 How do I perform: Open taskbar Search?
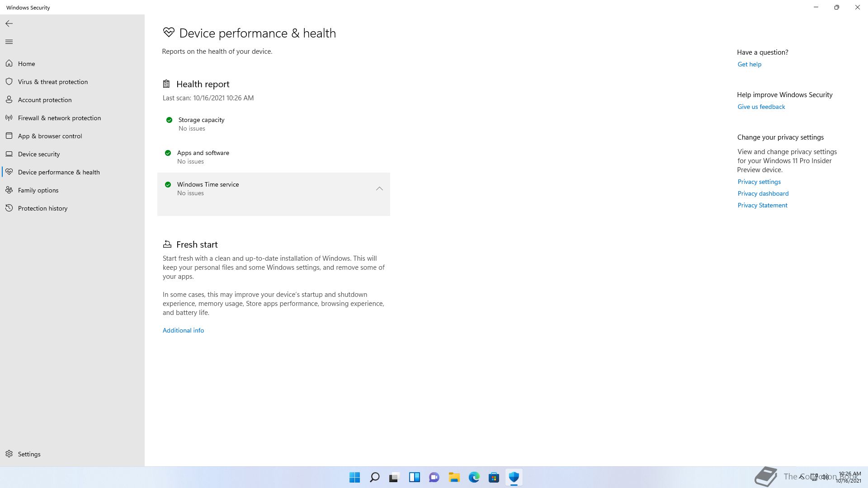375,477
